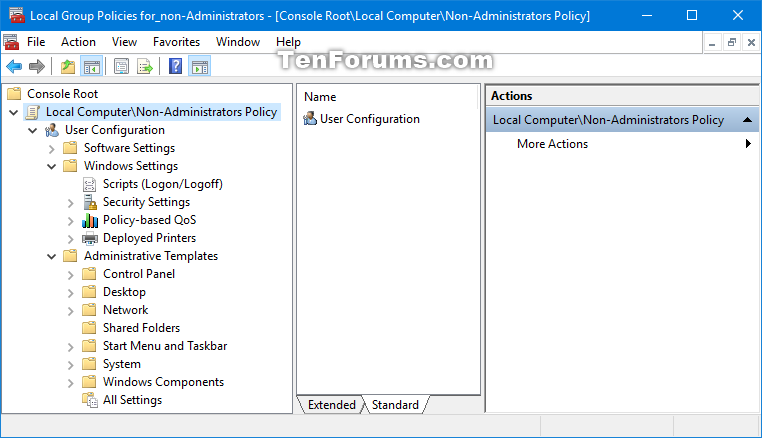Expand the Software Settings node
Image resolution: width=762 pixels, height=438 pixels.
point(52,149)
